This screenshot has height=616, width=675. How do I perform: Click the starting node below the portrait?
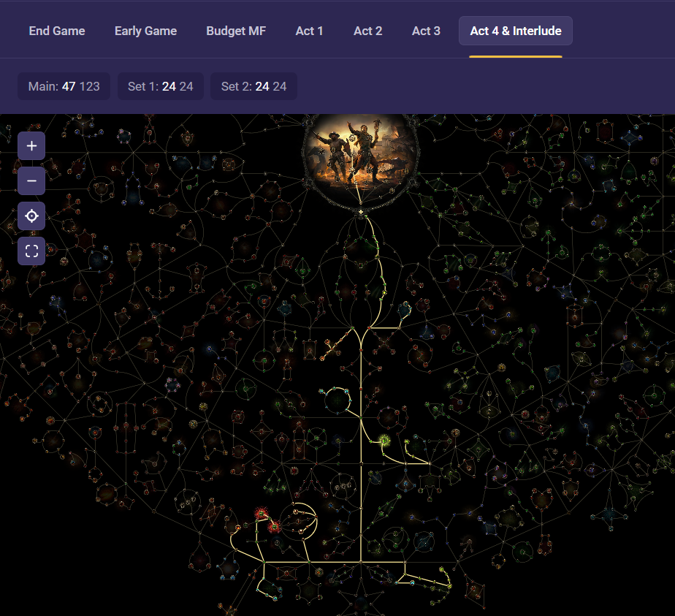pos(361,213)
